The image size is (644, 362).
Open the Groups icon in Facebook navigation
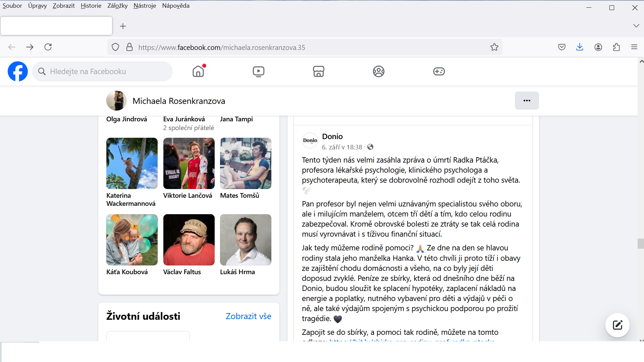pos(378,71)
